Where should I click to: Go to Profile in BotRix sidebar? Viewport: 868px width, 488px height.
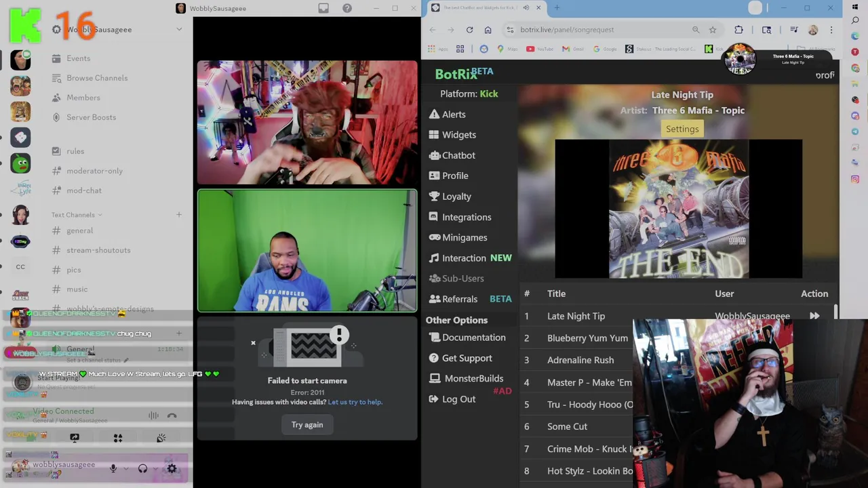448,176
